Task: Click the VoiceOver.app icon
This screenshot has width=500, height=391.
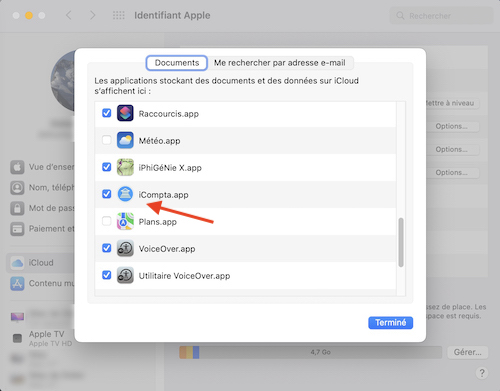Action: pyautogui.click(x=125, y=248)
